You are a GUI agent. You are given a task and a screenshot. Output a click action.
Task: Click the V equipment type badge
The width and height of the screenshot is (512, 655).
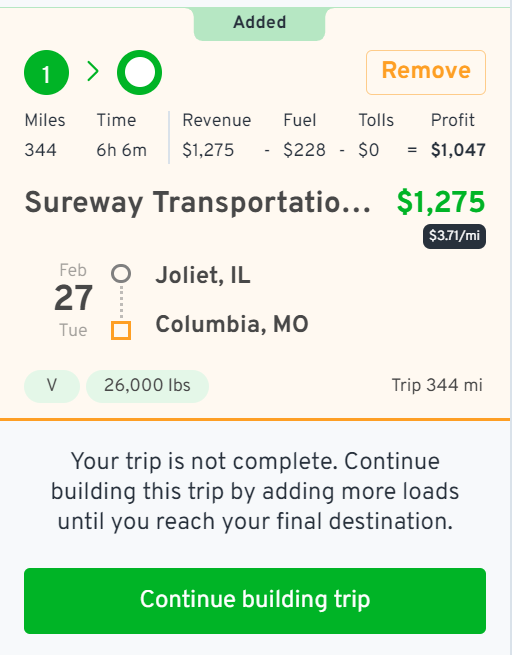(52, 386)
